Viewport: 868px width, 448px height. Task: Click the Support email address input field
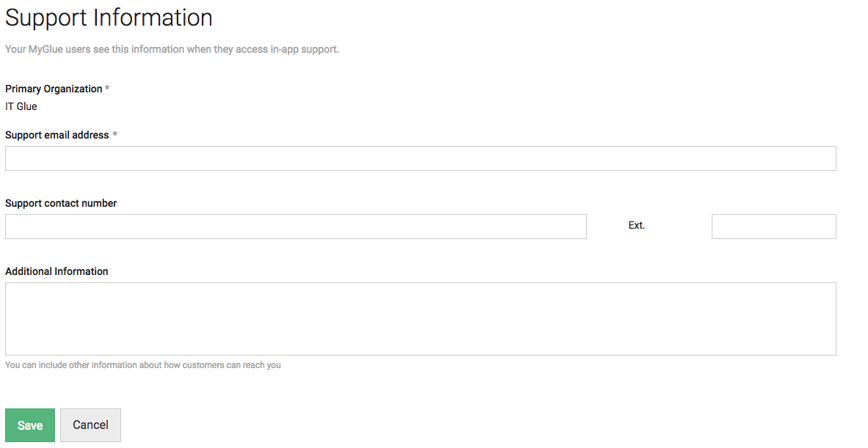[420, 158]
